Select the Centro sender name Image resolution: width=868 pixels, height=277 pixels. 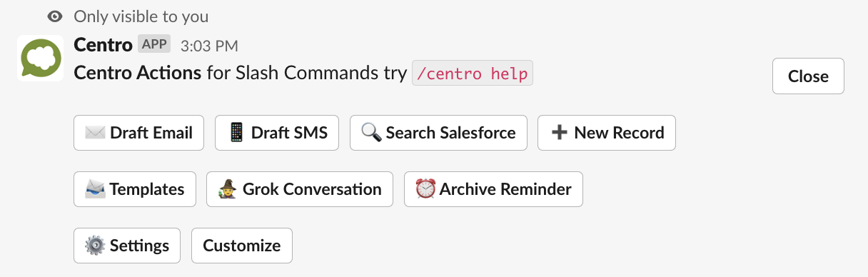tap(104, 44)
